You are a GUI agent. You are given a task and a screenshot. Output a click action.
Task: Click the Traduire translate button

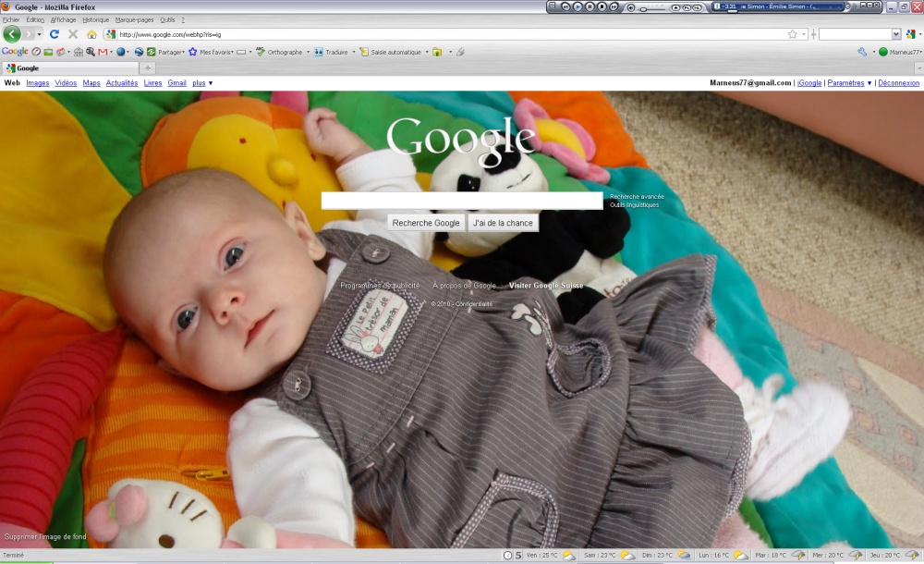(331, 52)
